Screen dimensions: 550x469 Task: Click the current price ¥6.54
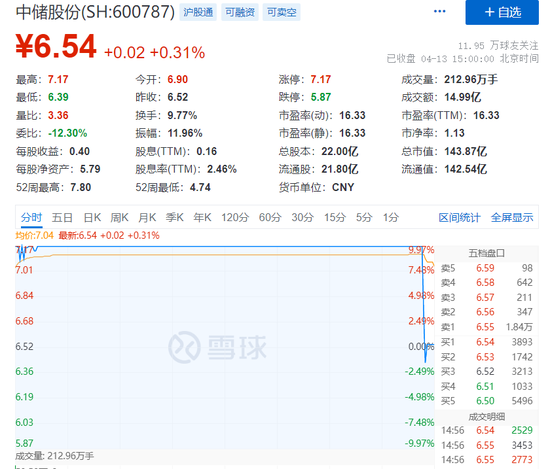[56, 46]
